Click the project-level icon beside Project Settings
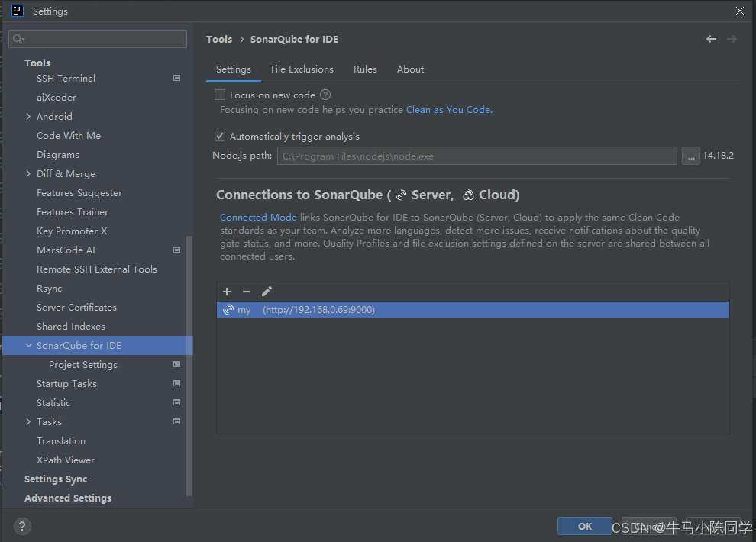The image size is (756, 542). (177, 365)
